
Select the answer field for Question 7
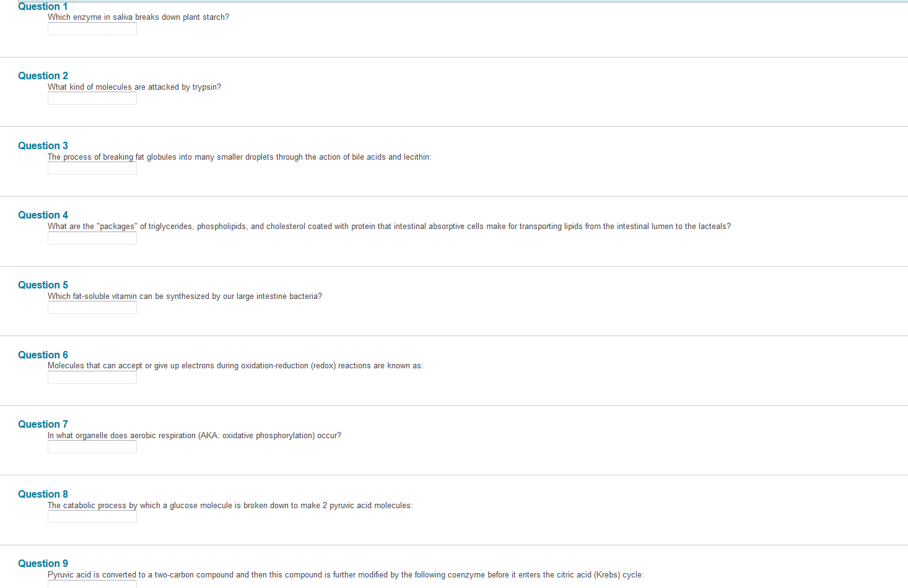pos(92,447)
